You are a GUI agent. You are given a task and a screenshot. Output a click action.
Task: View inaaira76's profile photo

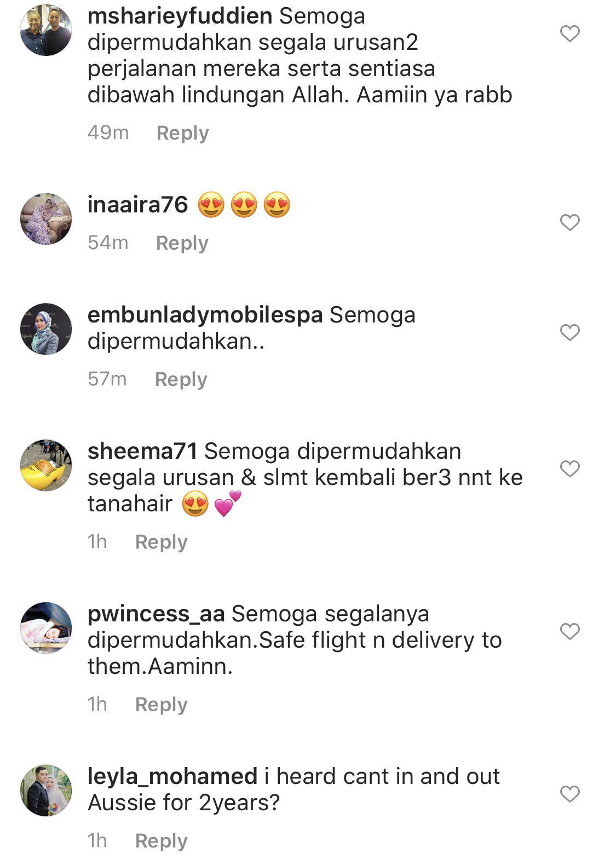(46, 219)
